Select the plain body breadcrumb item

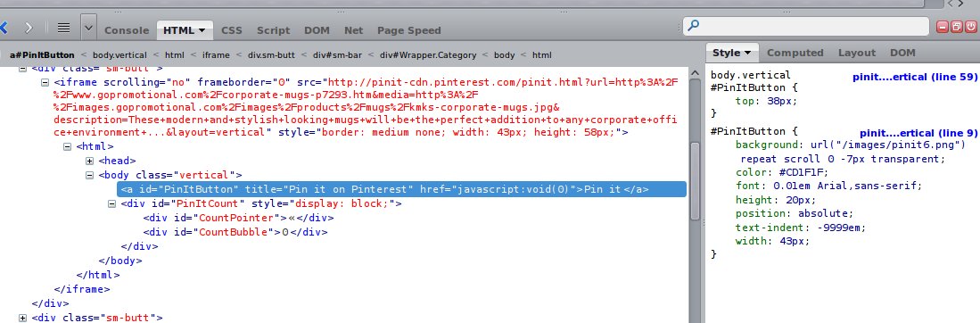pyautogui.click(x=505, y=55)
